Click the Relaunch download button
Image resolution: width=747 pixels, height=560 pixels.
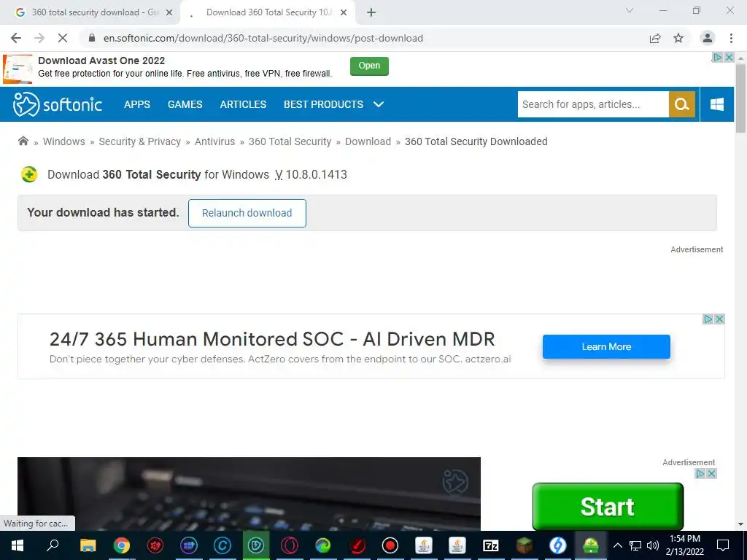[247, 213]
